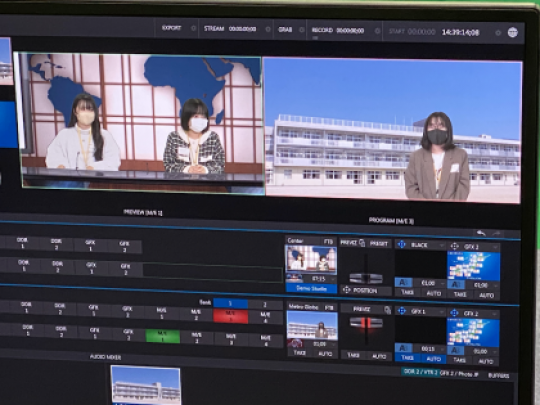Switch to the BUFFERS tab
540x405 pixels.
click(499, 376)
